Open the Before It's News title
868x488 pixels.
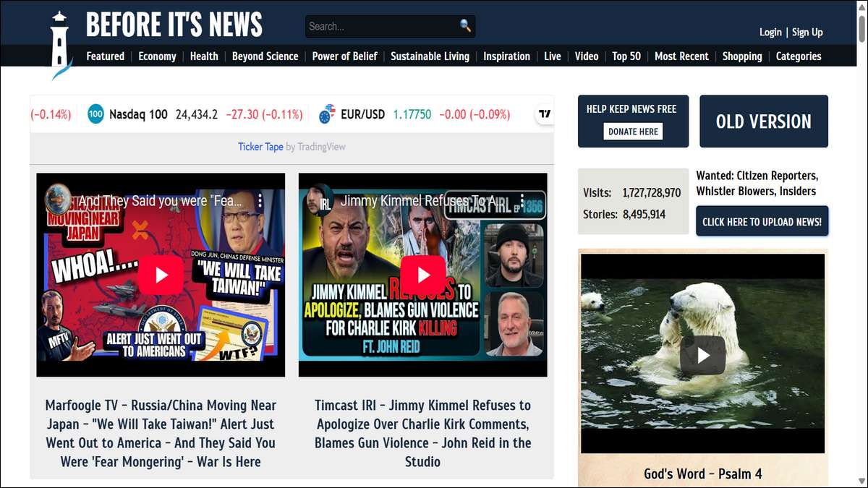(x=174, y=25)
